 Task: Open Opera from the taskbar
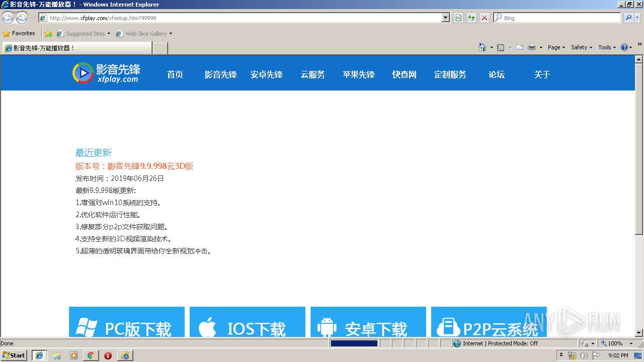click(x=108, y=355)
